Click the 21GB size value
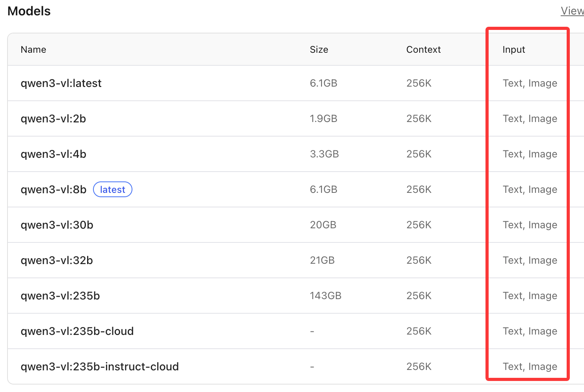The width and height of the screenshot is (584, 392). pyautogui.click(x=322, y=261)
